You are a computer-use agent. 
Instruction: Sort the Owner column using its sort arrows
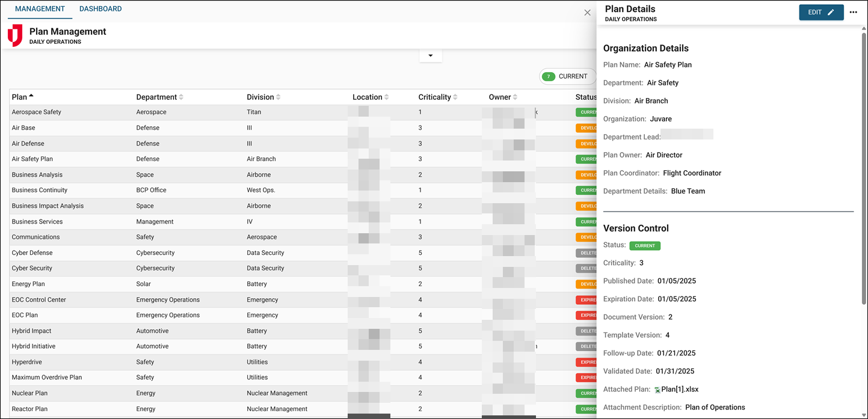[514, 97]
